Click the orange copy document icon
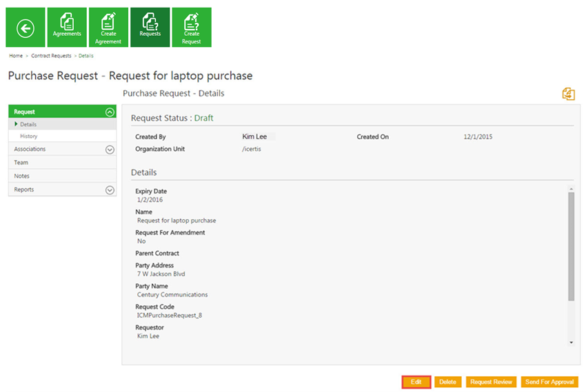Viewport: 586px width, 392px height. [x=568, y=94]
